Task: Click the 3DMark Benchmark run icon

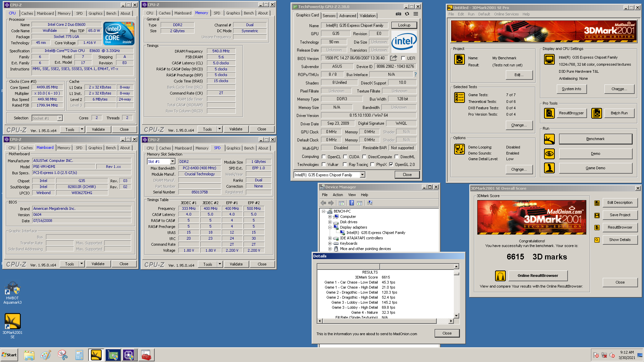Action: [549, 139]
